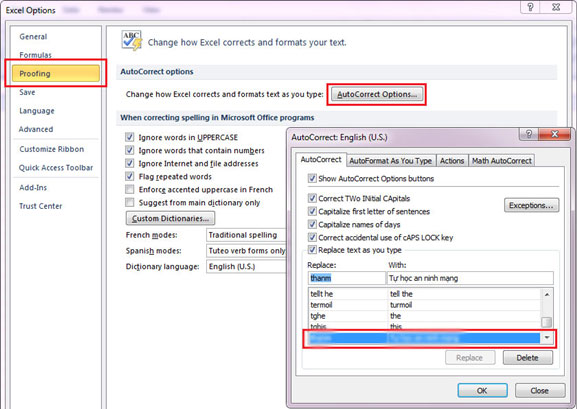The width and height of the screenshot is (577, 409).
Task: Select the 'tellt he' list entry
Action: pos(424,294)
